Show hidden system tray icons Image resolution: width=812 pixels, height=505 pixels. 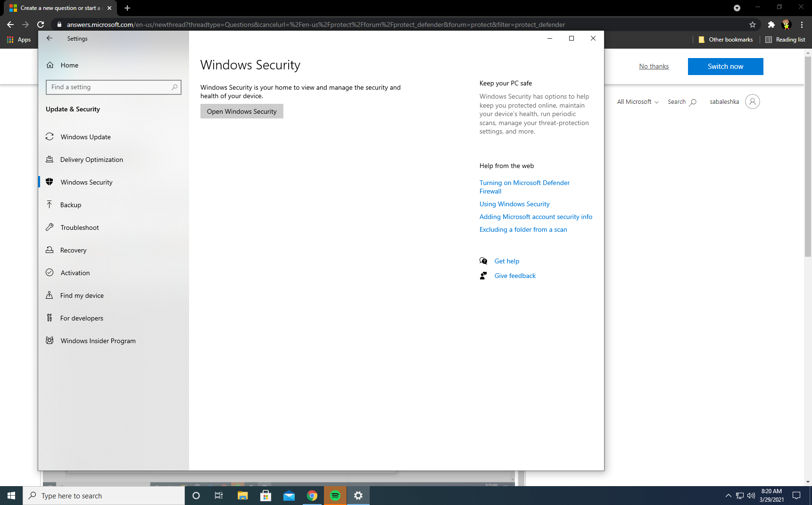pos(728,496)
